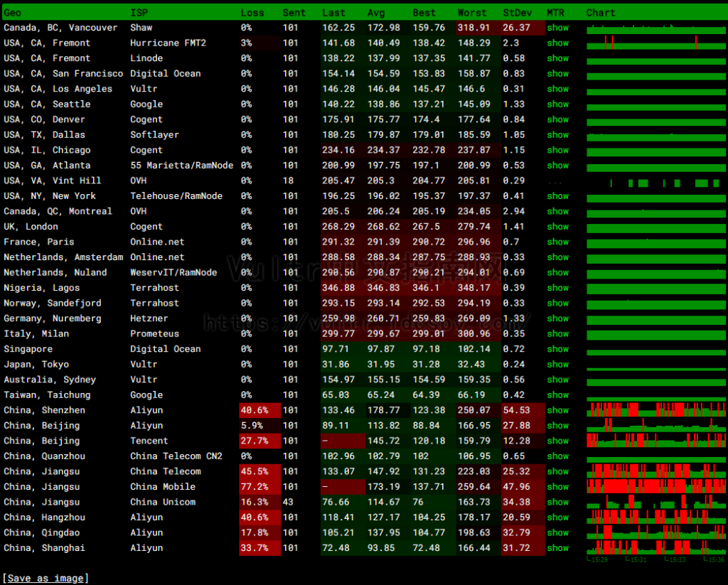Click the Chart column header
This screenshot has width=728, height=585.
click(x=600, y=13)
